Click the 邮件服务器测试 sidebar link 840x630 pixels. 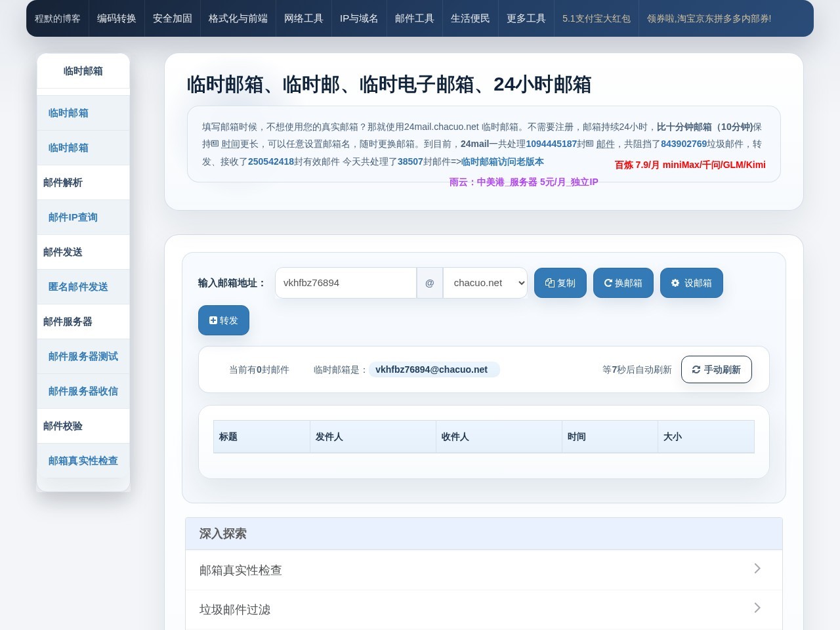point(83,356)
